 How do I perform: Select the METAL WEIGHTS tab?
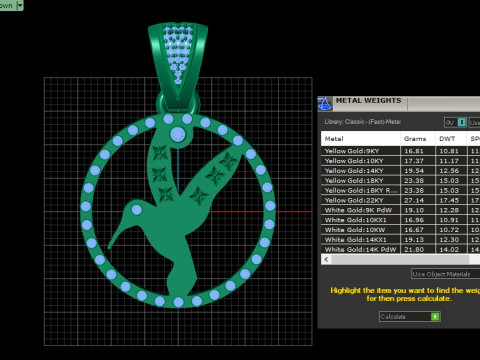coord(368,101)
